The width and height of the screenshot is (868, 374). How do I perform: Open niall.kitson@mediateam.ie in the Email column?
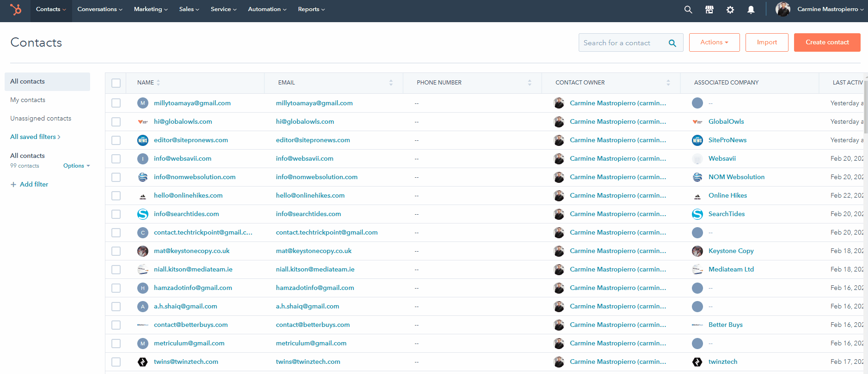tap(315, 270)
